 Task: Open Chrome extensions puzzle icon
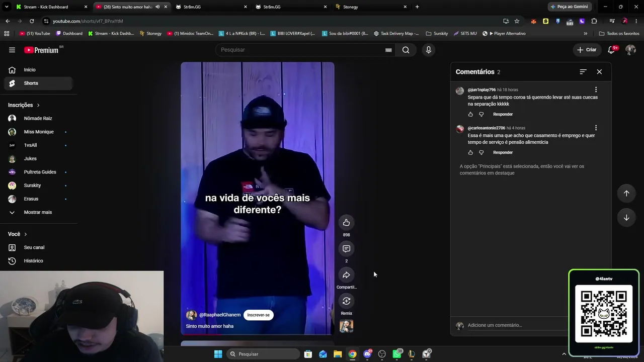[x=594, y=21]
